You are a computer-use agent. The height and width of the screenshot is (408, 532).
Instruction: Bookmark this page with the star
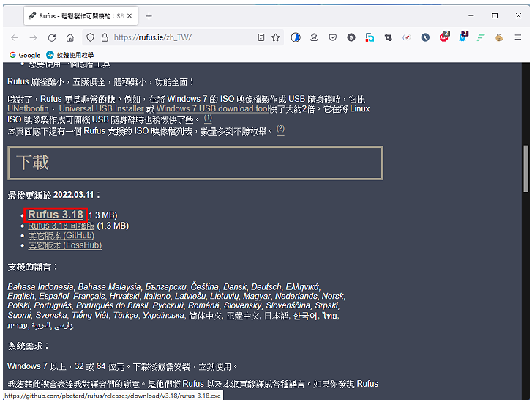point(275,37)
